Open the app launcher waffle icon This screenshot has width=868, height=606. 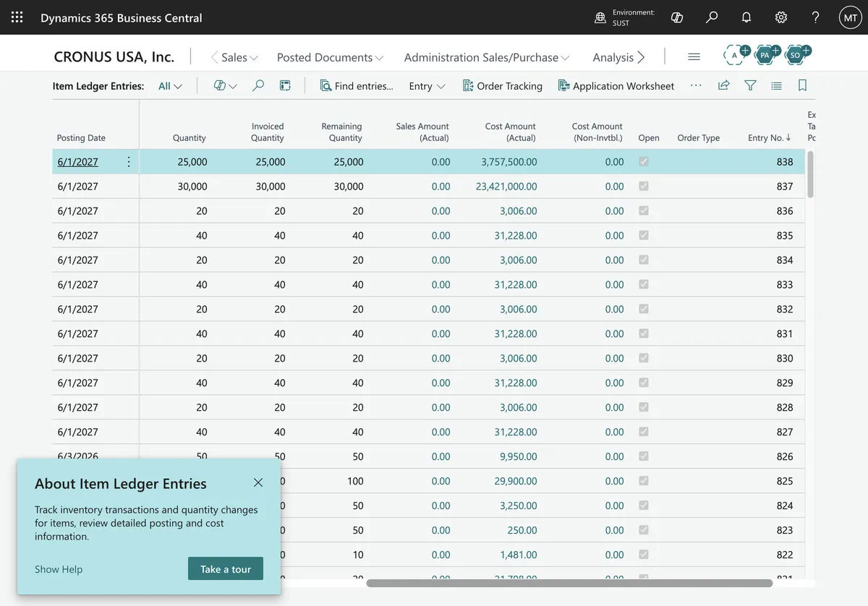[17, 17]
